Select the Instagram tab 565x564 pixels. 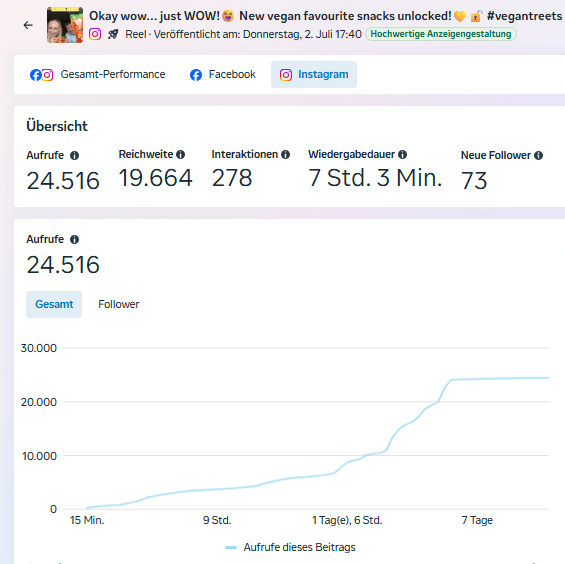pos(314,75)
